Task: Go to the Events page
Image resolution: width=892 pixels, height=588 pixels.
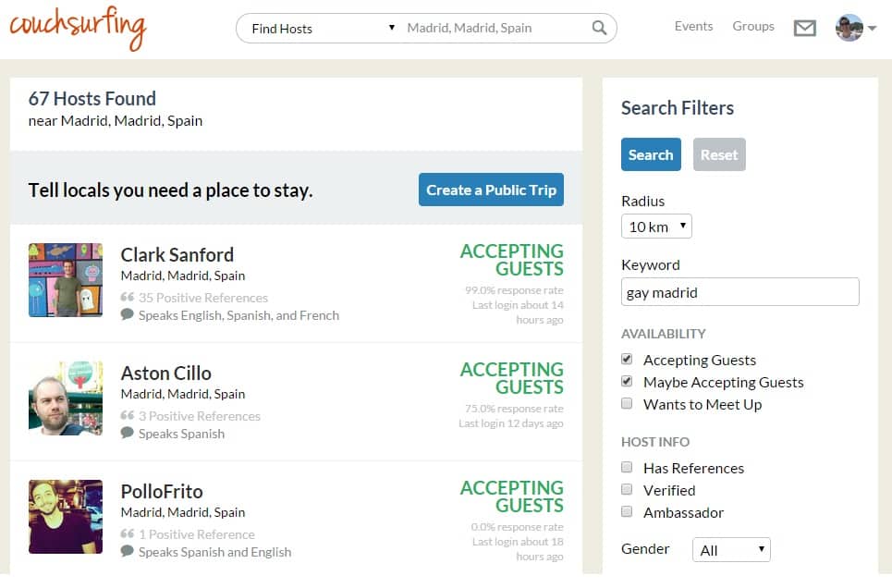Action: pos(693,26)
